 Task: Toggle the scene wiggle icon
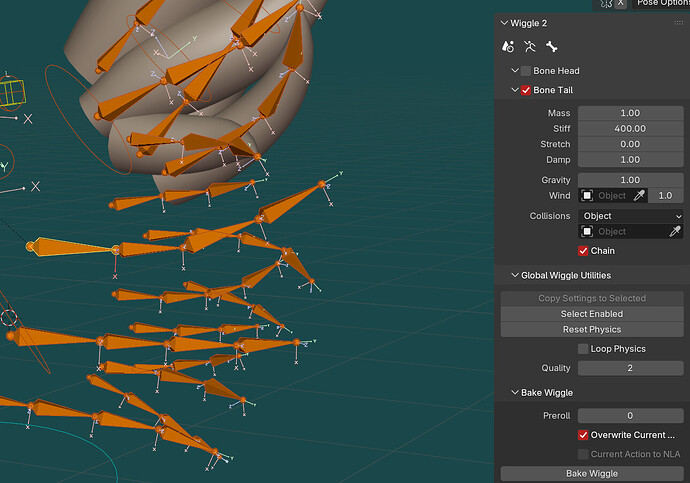tap(508, 46)
